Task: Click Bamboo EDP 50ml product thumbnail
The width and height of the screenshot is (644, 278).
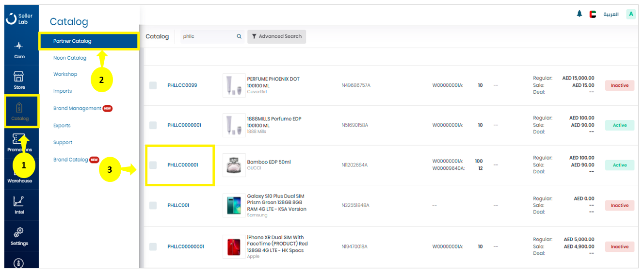Action: click(x=234, y=165)
